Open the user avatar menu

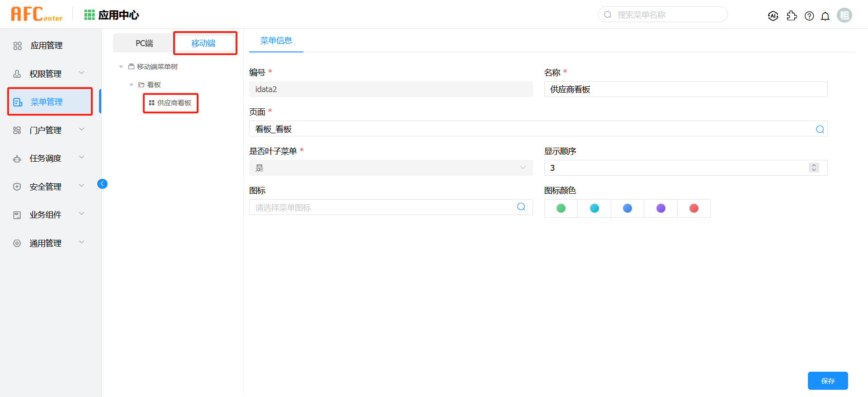844,15
